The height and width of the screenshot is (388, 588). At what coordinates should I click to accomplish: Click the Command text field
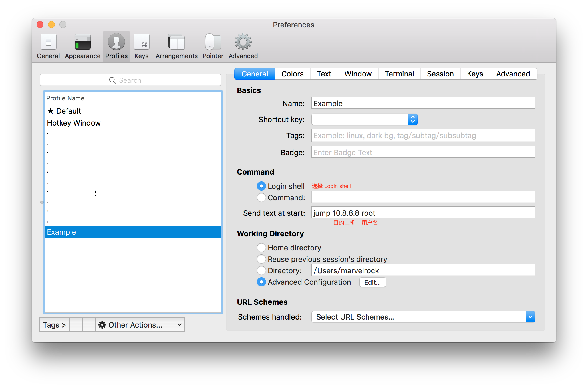click(x=423, y=197)
